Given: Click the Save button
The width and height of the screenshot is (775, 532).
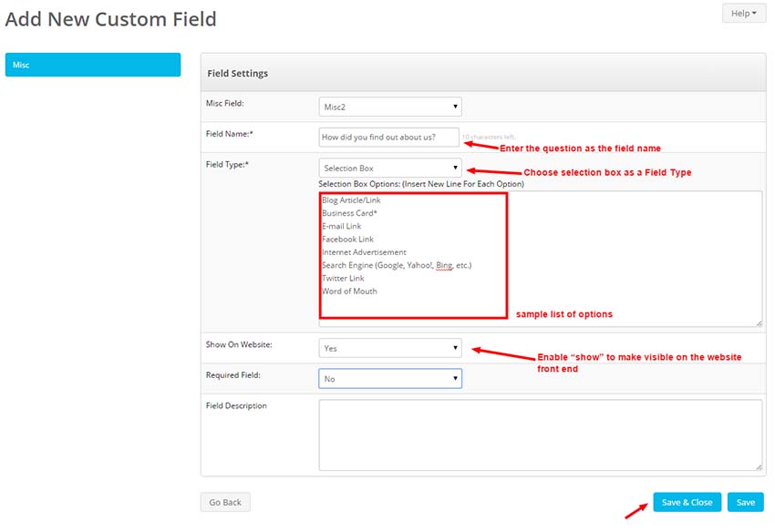Looking at the screenshot, I should pos(745,502).
